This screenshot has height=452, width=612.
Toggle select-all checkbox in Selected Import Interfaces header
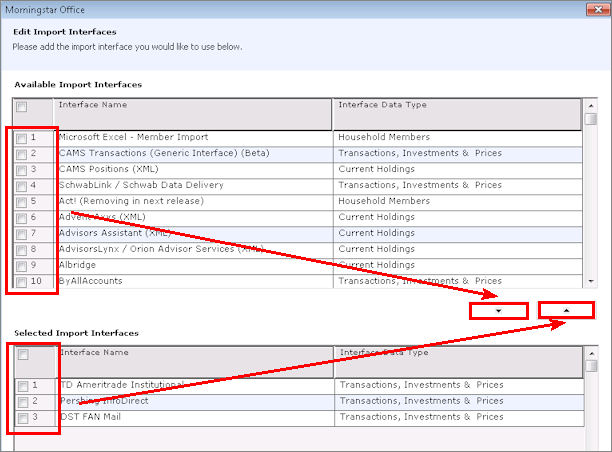[22, 355]
